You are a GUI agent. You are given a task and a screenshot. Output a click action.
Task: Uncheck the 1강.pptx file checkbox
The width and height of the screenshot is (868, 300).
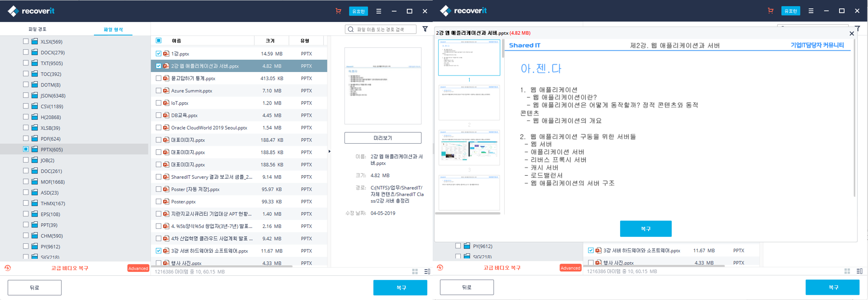coord(158,54)
